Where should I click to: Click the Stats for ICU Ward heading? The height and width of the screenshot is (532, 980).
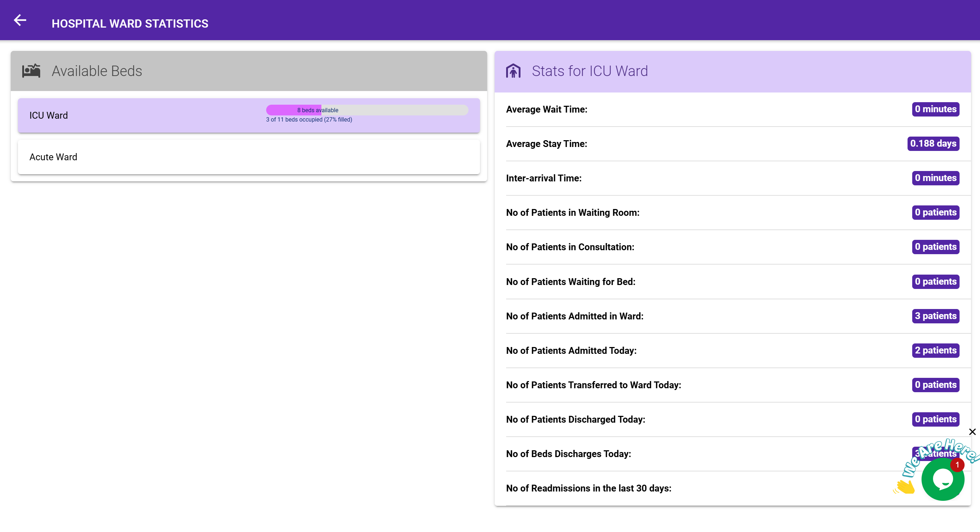coord(590,71)
